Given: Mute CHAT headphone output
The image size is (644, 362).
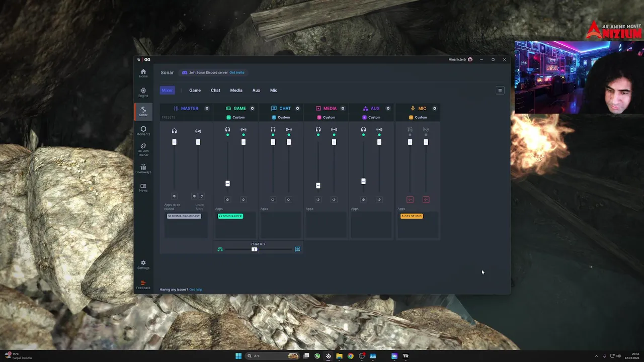Looking at the screenshot, I should tap(273, 200).
